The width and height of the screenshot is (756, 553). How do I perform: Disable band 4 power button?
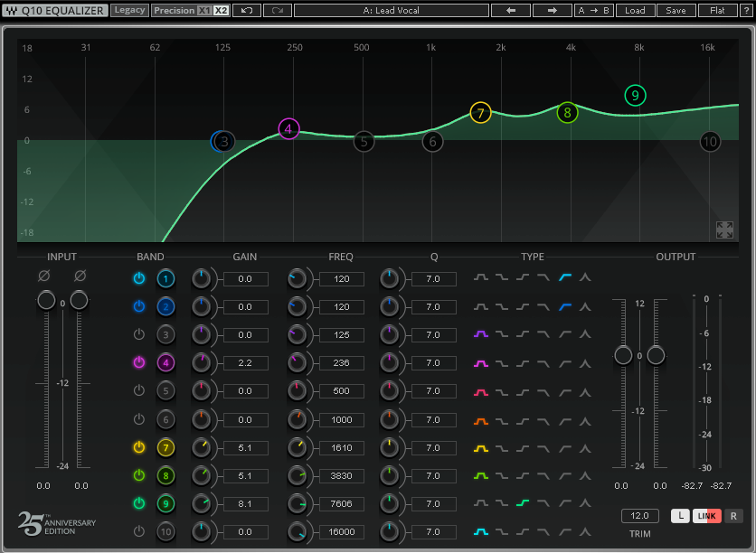point(139,362)
